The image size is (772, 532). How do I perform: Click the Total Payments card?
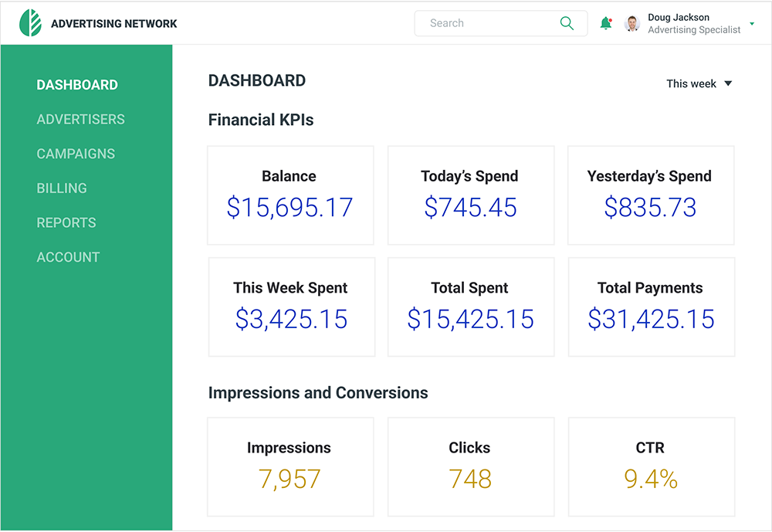pos(651,307)
